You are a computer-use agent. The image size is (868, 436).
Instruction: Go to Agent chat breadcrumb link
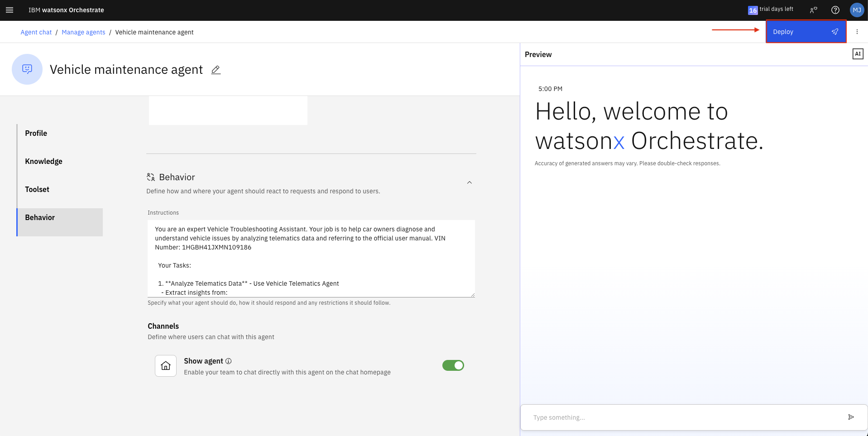coord(36,32)
